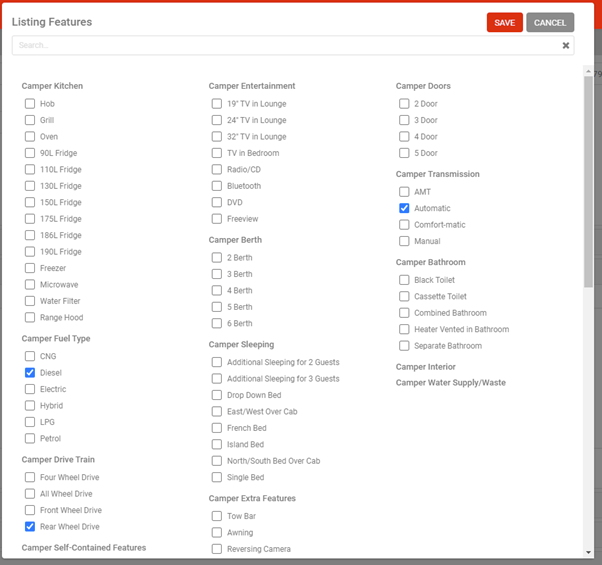This screenshot has height=565, width=602.
Task: Clear the search field with X icon
Action: (566, 46)
